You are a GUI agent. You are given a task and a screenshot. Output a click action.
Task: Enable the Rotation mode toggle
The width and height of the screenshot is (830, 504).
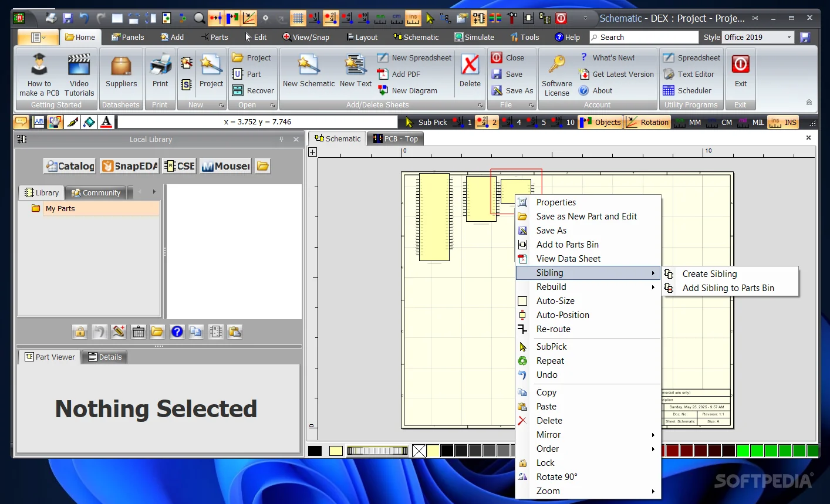point(647,122)
